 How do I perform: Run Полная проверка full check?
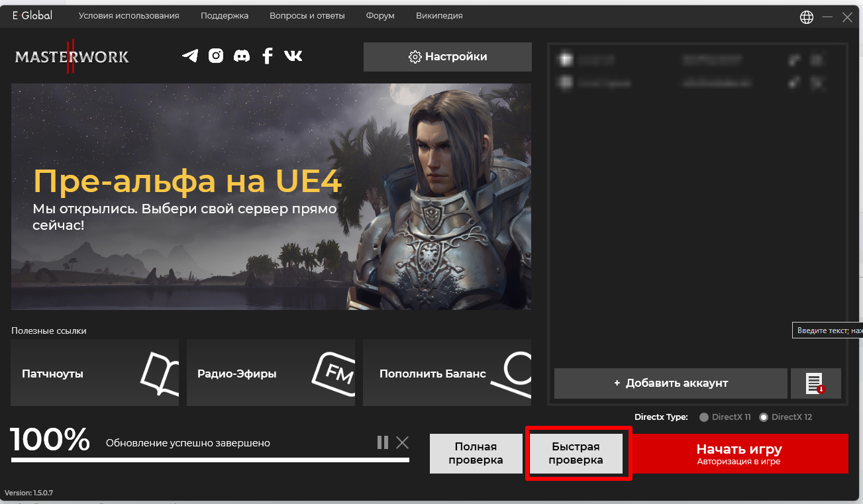[x=476, y=454]
